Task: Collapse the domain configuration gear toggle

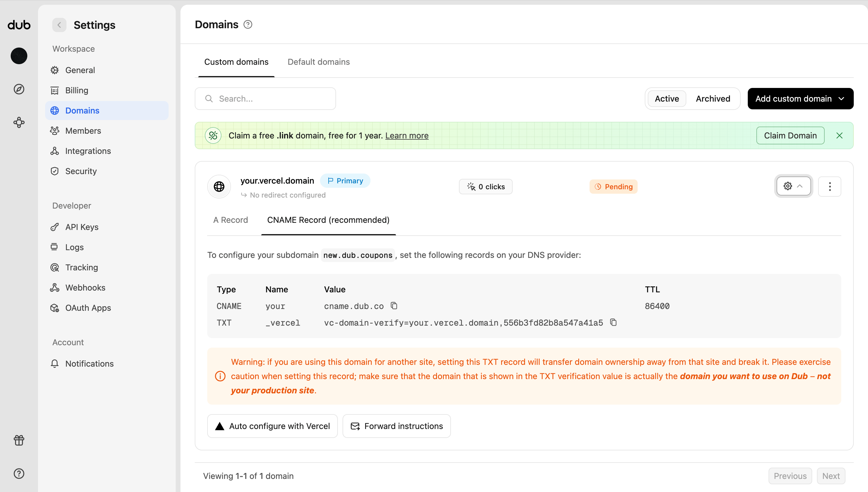Action: click(x=793, y=186)
